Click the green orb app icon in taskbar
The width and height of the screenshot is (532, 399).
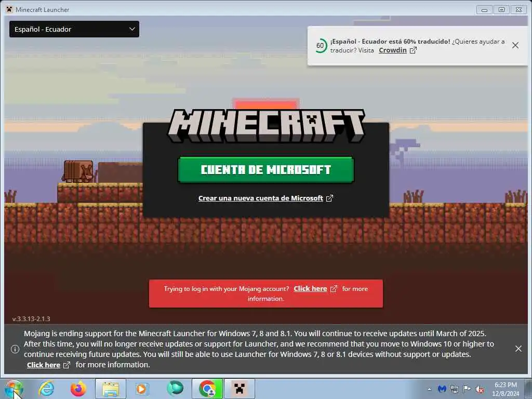point(175,389)
